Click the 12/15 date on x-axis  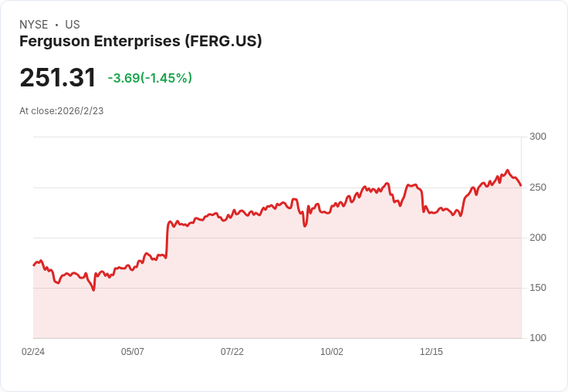pos(431,352)
